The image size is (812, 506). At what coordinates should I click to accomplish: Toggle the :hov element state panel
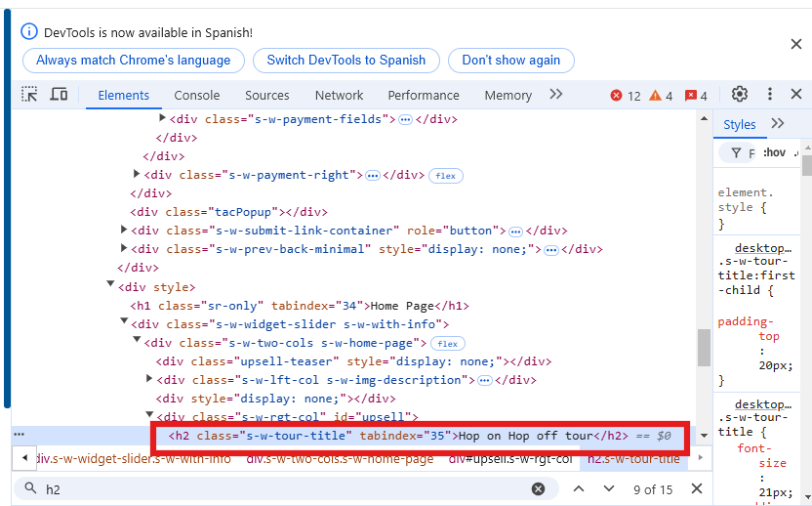click(x=775, y=152)
